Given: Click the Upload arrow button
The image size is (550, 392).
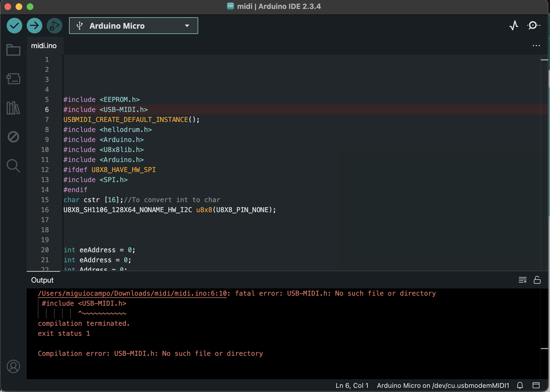Looking at the screenshot, I should tap(35, 26).
